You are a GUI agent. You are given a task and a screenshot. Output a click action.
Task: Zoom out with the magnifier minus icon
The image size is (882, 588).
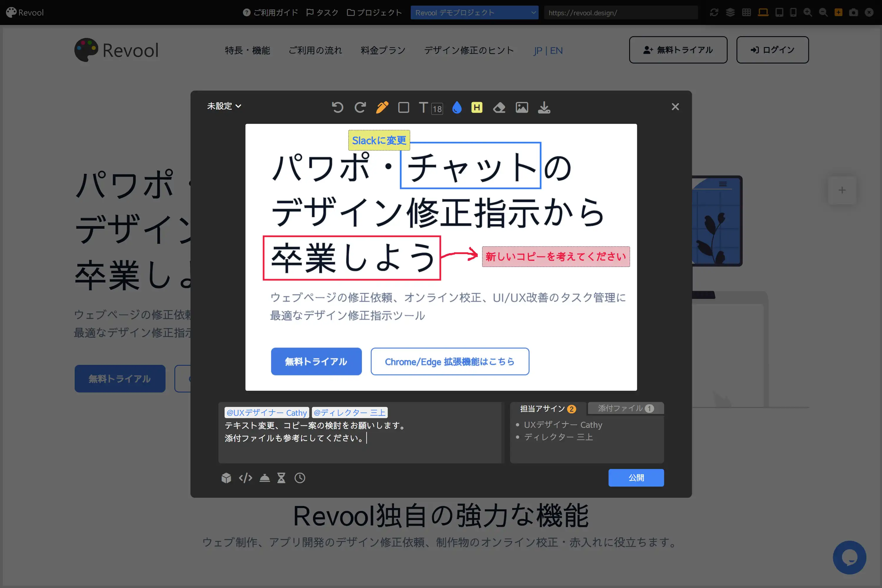823,12
